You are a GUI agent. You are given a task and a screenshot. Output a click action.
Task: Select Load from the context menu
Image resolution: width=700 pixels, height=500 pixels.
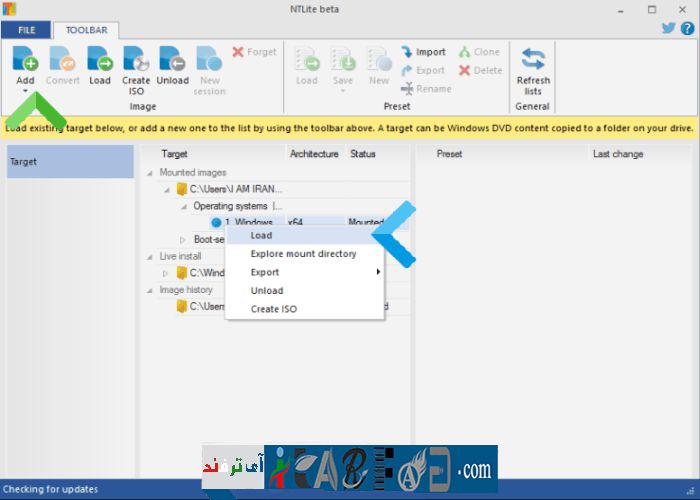click(x=261, y=236)
